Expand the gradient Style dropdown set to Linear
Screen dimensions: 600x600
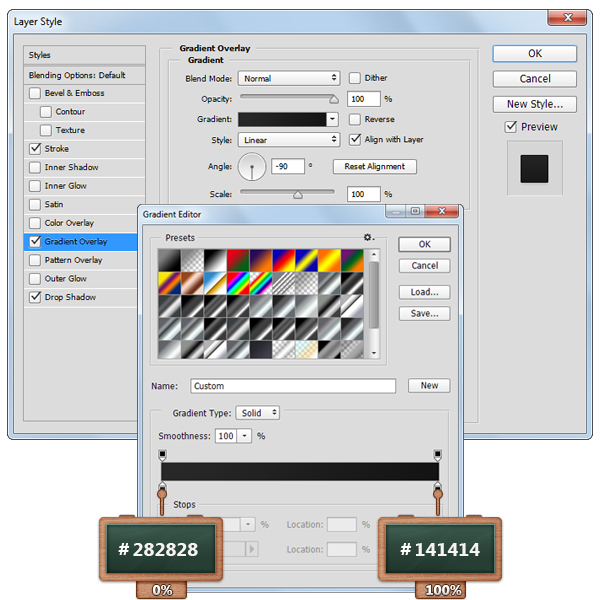[289, 140]
